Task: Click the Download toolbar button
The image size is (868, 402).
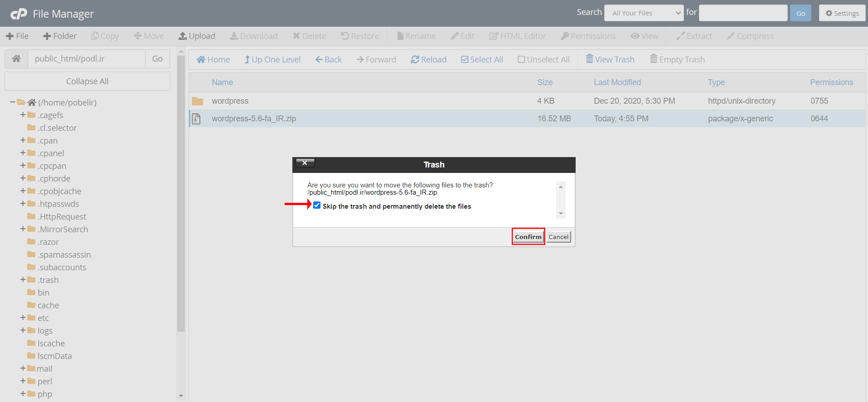Action: pos(254,36)
